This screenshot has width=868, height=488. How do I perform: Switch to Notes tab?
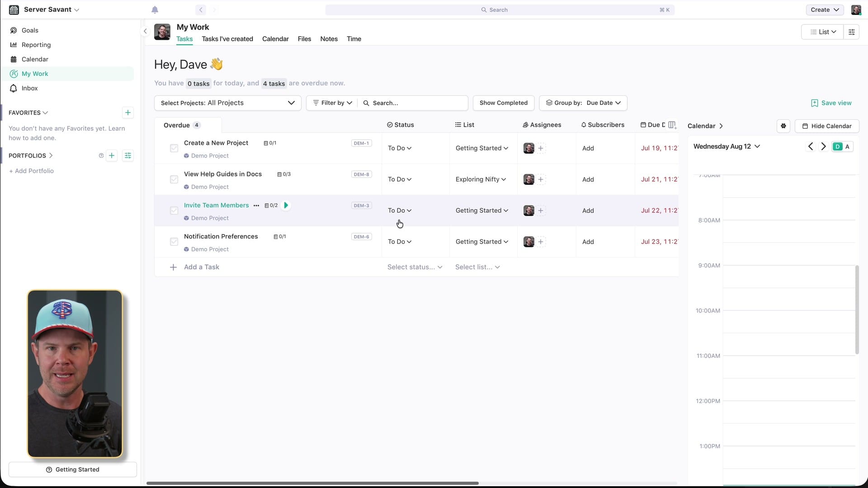[x=329, y=39]
